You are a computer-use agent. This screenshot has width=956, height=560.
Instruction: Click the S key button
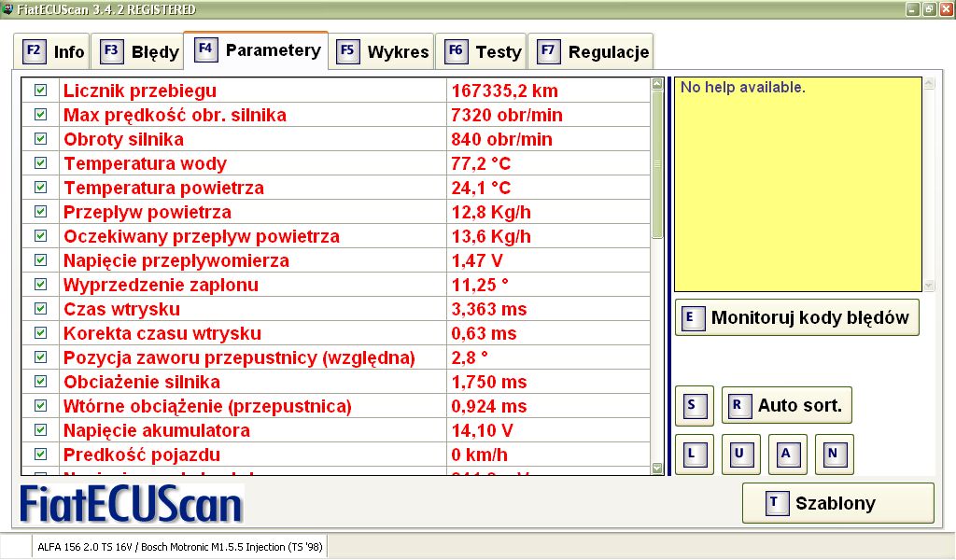click(x=695, y=405)
